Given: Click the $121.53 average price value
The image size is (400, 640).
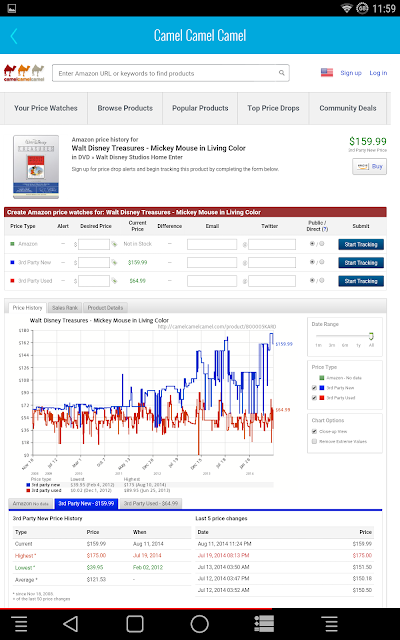Looking at the screenshot, I should click(96, 580).
